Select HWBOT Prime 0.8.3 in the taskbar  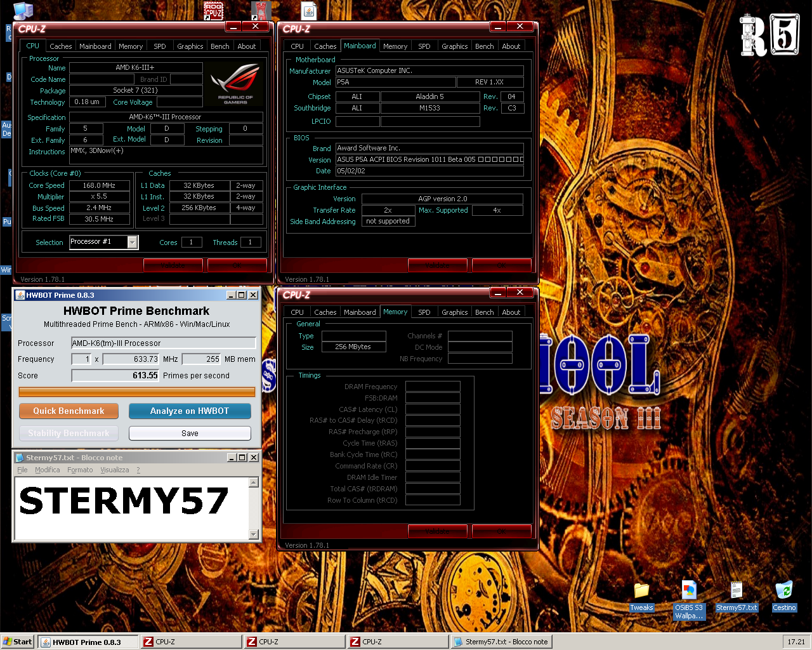[x=88, y=642]
